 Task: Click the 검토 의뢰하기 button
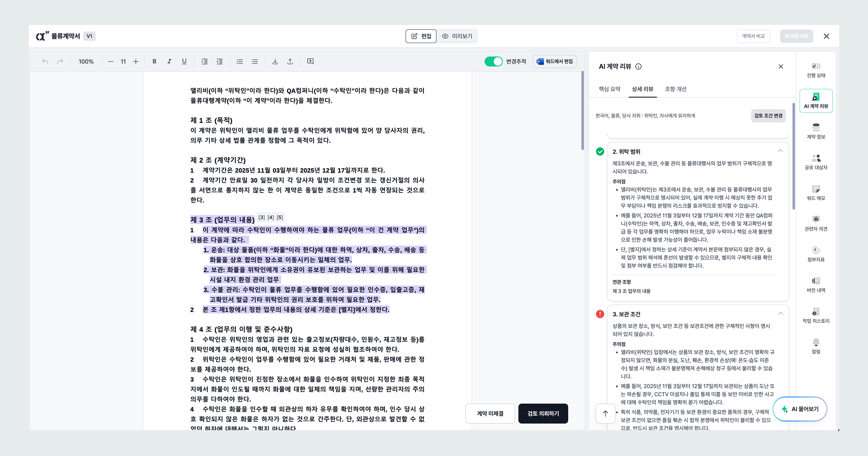point(543,413)
